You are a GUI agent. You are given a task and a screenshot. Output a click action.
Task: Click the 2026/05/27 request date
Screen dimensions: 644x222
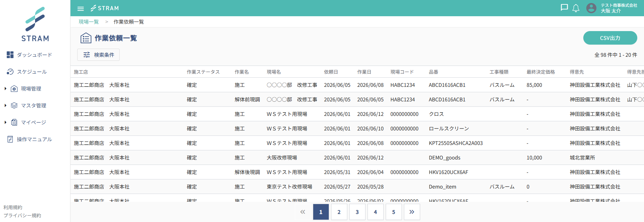[337, 187]
